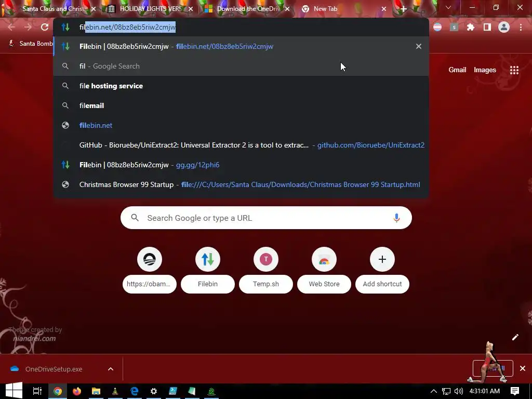Open the OneDriveSetup.exe downloaded file
The width and height of the screenshot is (532, 399).
(x=54, y=369)
